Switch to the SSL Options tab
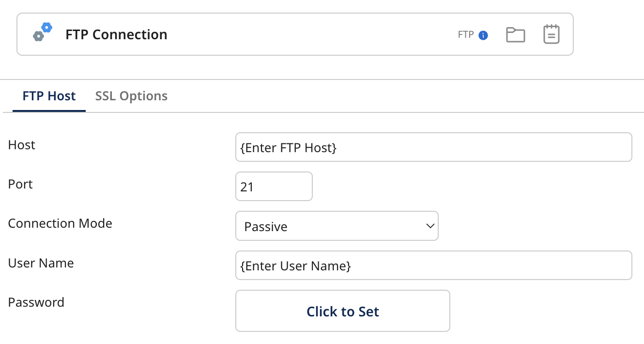This screenshot has height=344, width=644. coord(131,96)
